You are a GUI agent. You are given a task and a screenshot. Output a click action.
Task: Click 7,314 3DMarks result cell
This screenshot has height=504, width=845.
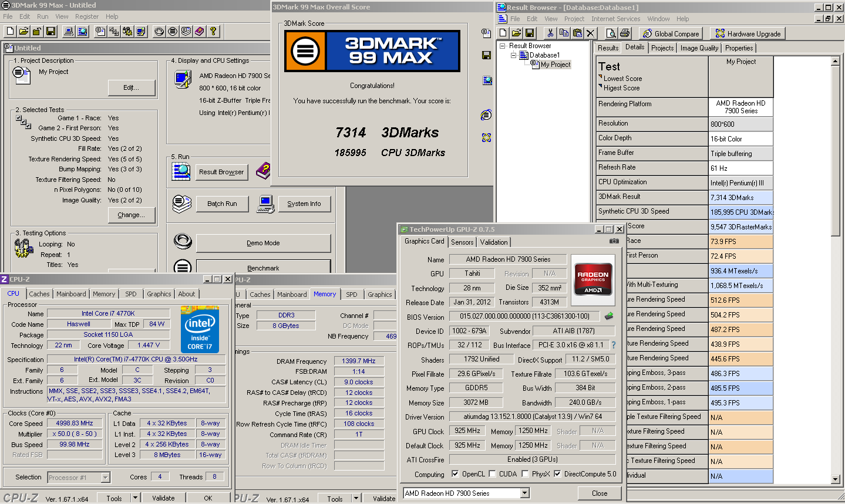pyautogui.click(x=741, y=198)
